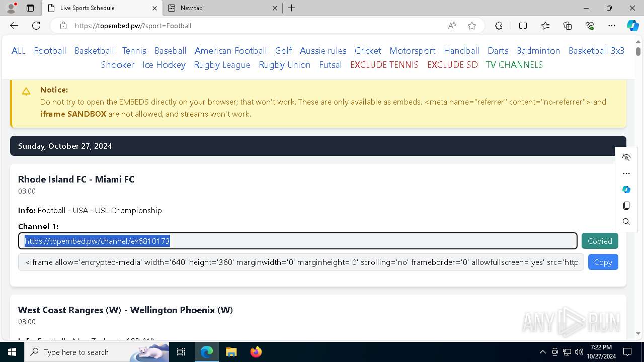Click the iframe embed code field
This screenshot has height=362, width=644.
pos(301,262)
